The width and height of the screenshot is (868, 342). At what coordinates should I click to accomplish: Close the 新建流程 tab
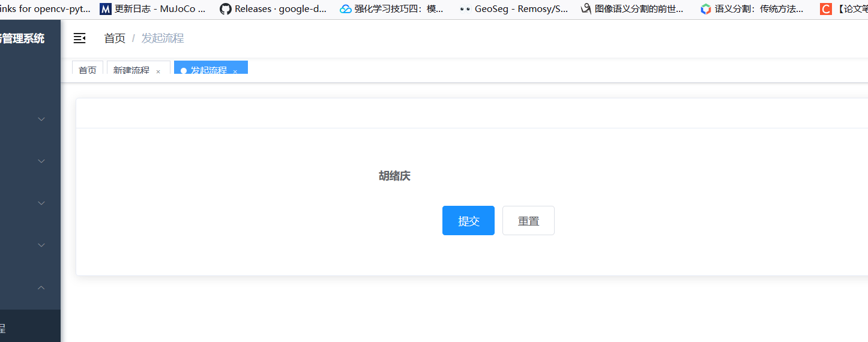pos(158,71)
